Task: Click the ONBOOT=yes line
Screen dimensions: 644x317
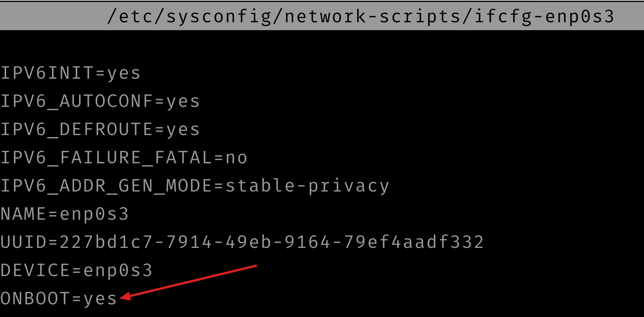Action: point(59,299)
